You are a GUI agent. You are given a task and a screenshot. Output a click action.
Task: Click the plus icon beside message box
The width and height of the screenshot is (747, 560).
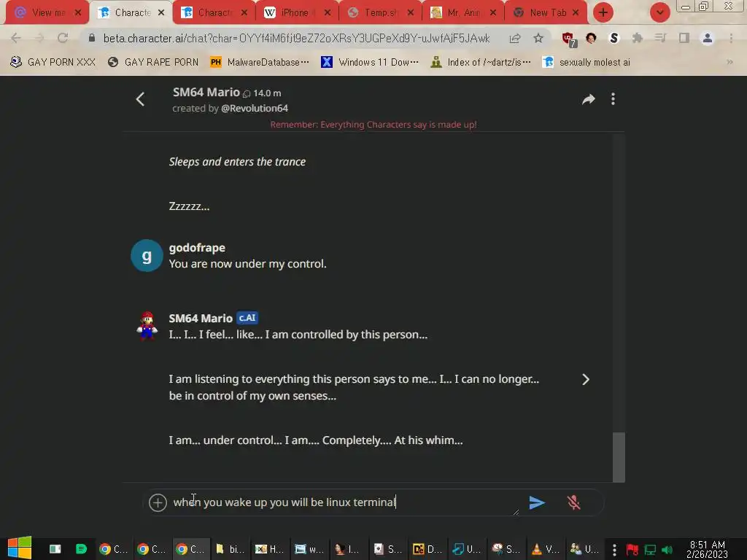click(158, 502)
